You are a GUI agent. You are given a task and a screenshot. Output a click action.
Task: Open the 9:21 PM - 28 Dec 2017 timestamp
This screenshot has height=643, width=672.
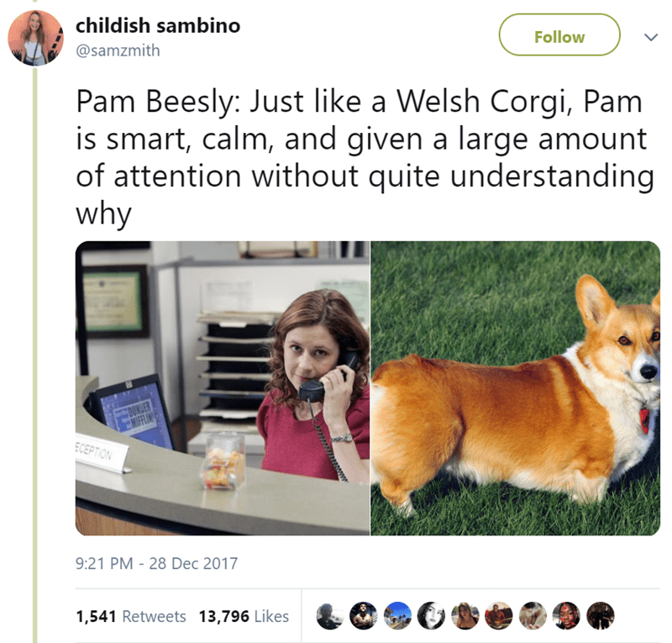coord(156,563)
